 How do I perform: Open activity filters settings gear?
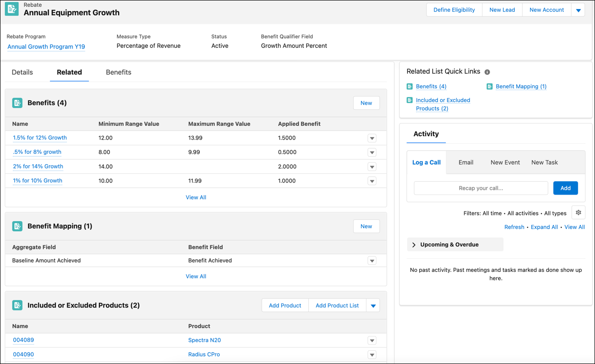[578, 213]
